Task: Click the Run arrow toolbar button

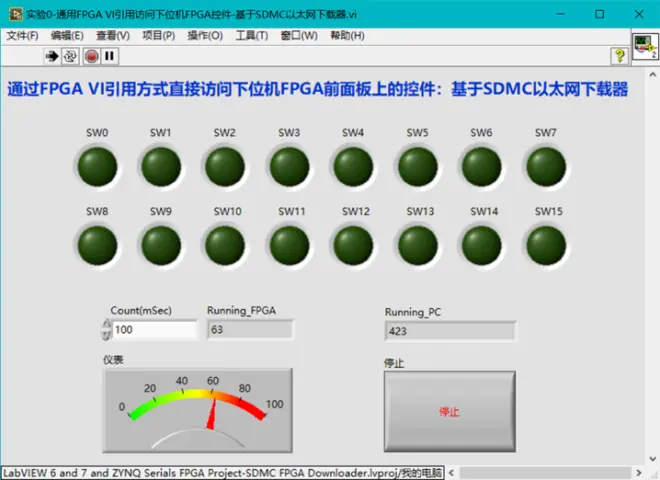Action: click(52, 56)
